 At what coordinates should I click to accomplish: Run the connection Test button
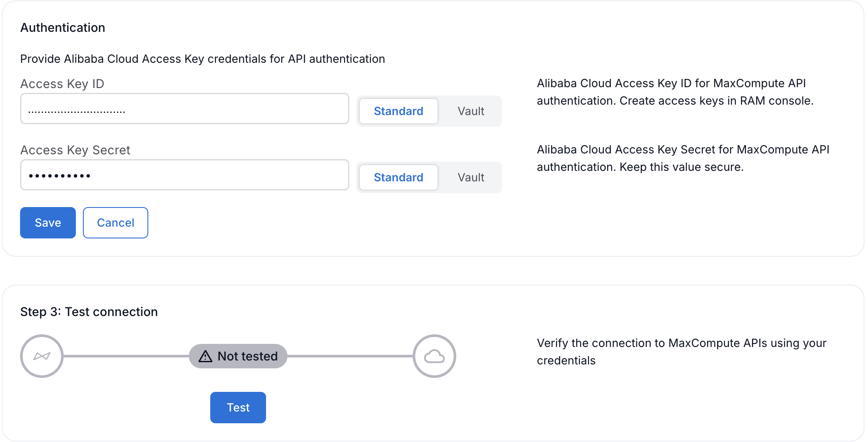tap(238, 408)
